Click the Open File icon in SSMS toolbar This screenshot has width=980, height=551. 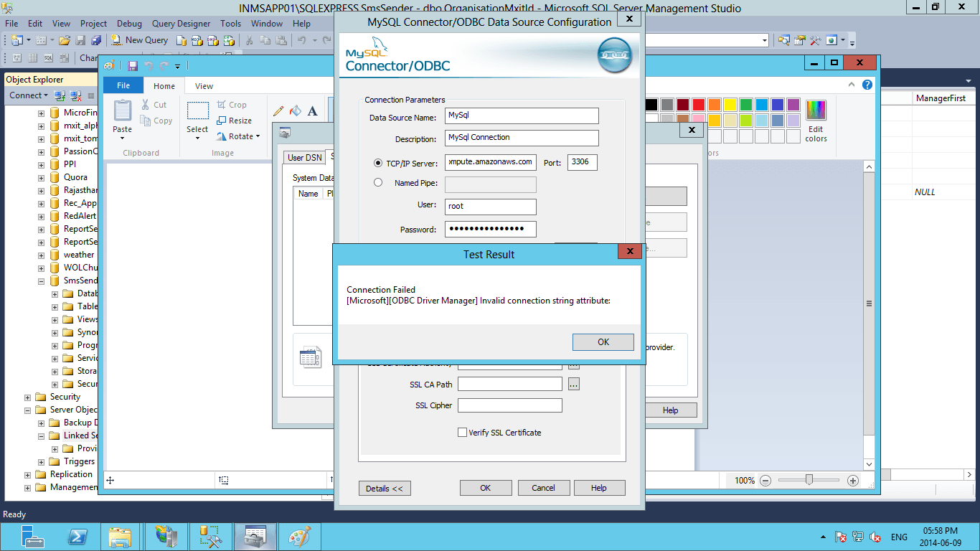[65, 40]
